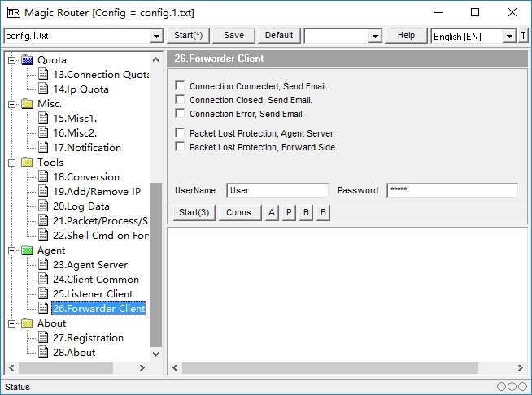
Task: Click the page icon next to 20.Log Data
Action: [x=43, y=206]
